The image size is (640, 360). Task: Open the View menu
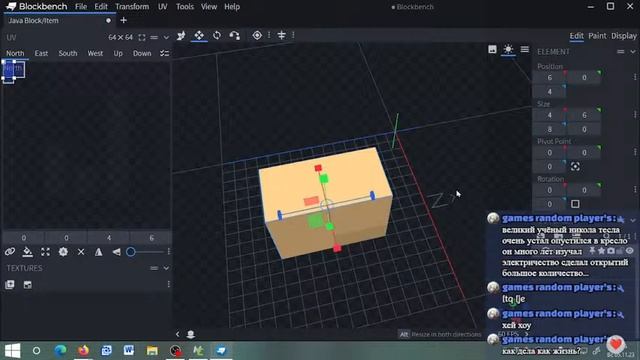209,7
